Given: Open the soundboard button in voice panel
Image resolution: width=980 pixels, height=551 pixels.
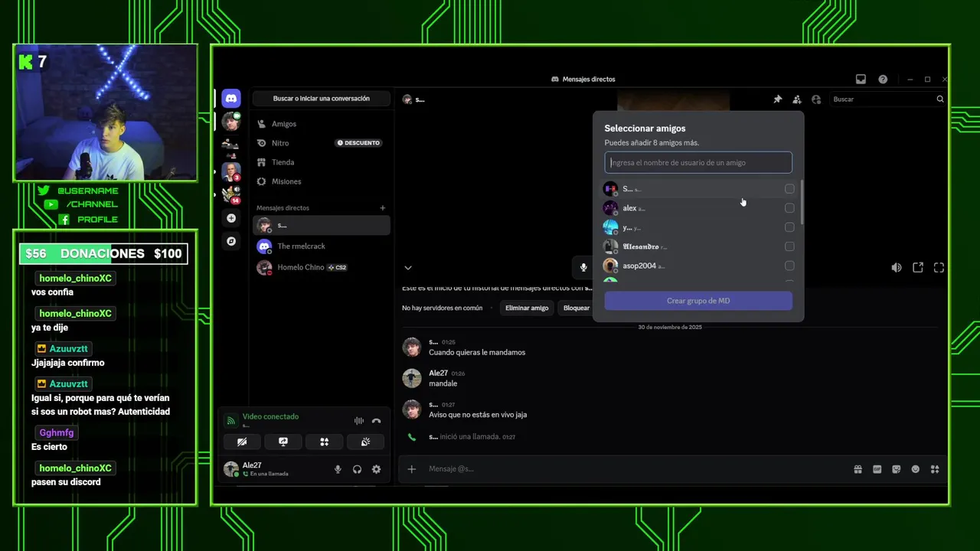Looking at the screenshot, I should point(365,442).
